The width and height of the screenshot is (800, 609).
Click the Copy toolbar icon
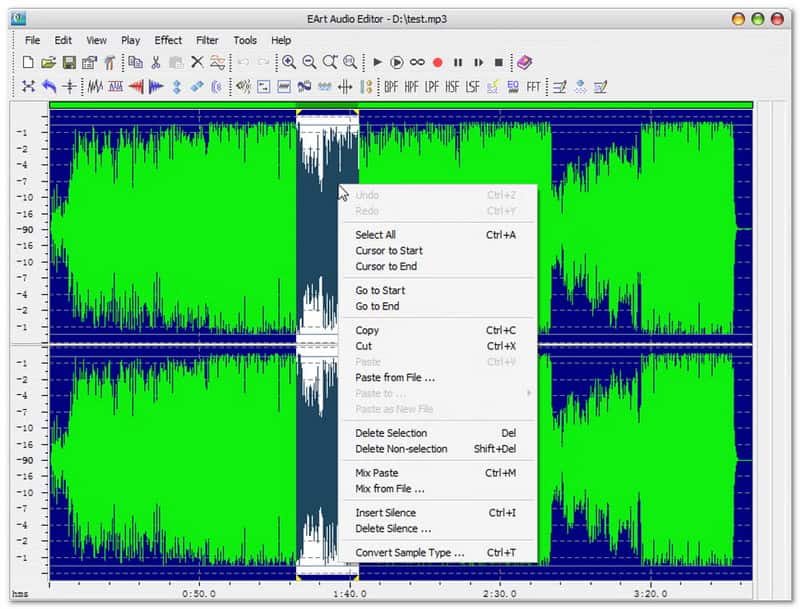[x=136, y=62]
